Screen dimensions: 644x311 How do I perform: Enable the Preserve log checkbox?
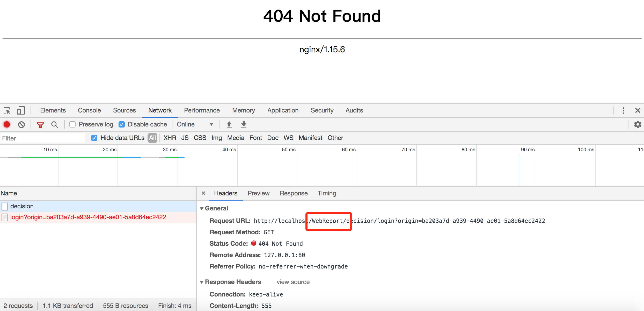point(72,124)
